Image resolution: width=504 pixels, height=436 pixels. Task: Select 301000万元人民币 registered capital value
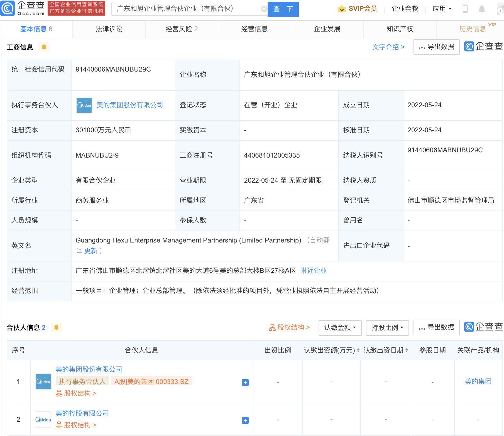(103, 130)
